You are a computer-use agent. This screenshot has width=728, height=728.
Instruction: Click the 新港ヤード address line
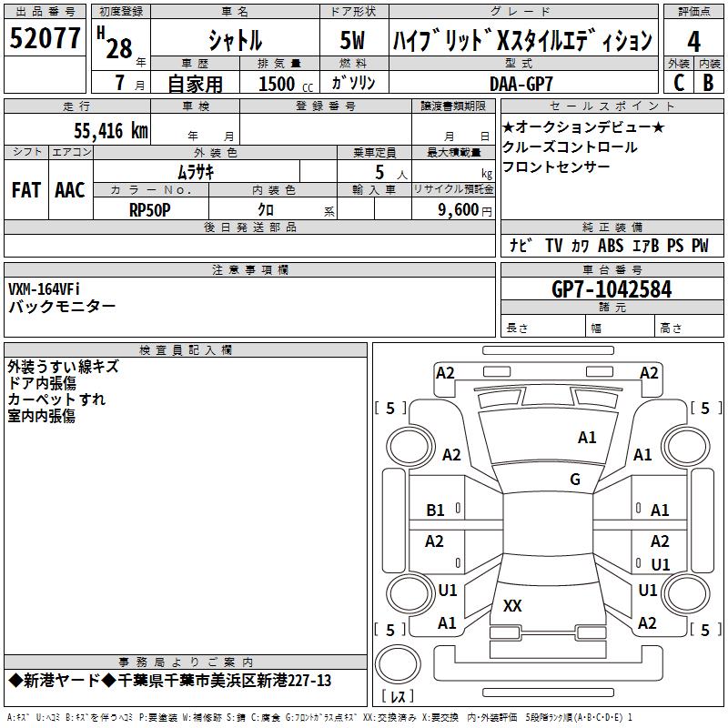pos(170,681)
